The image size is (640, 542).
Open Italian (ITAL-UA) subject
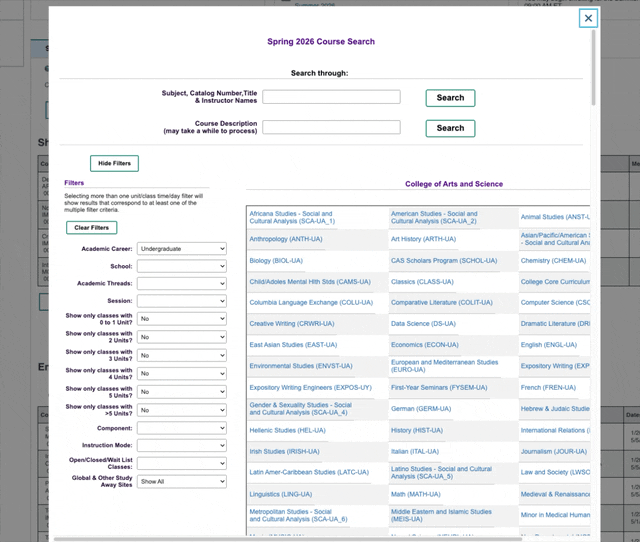click(415, 452)
